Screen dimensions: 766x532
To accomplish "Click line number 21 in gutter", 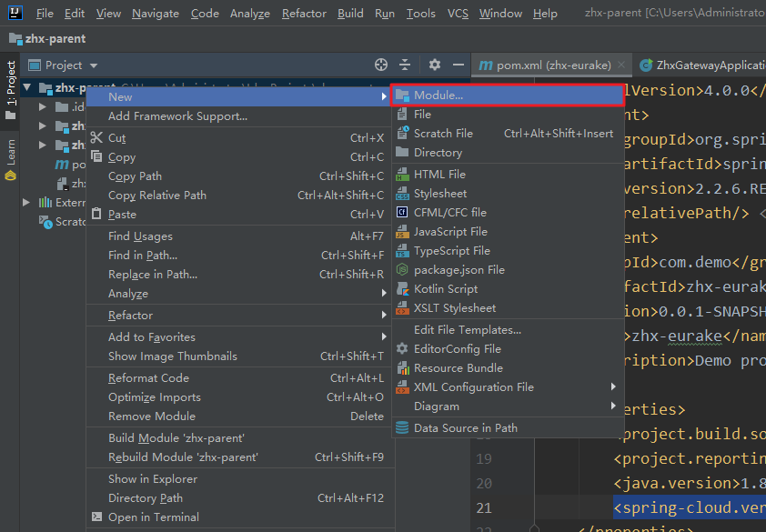I will 484,508.
